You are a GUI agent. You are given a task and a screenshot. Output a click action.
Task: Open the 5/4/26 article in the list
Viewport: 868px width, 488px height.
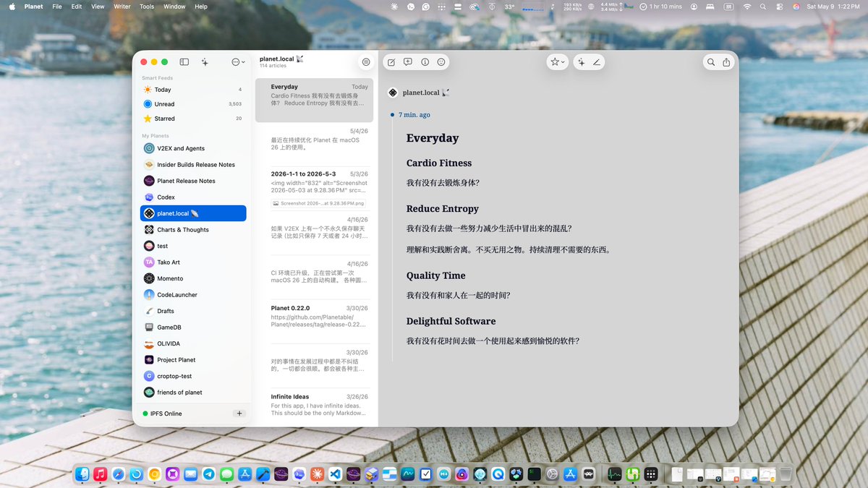coord(315,144)
